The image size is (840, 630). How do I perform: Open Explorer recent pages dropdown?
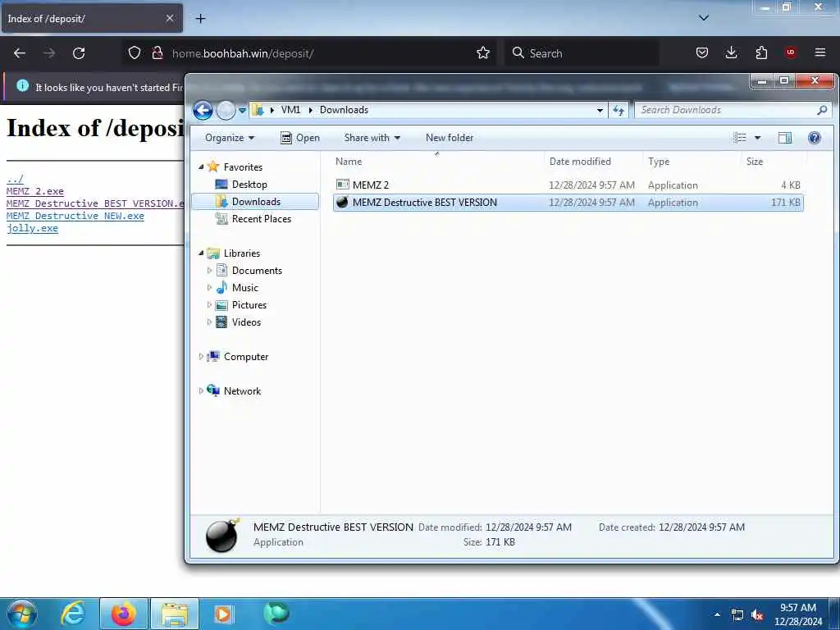[242, 111]
